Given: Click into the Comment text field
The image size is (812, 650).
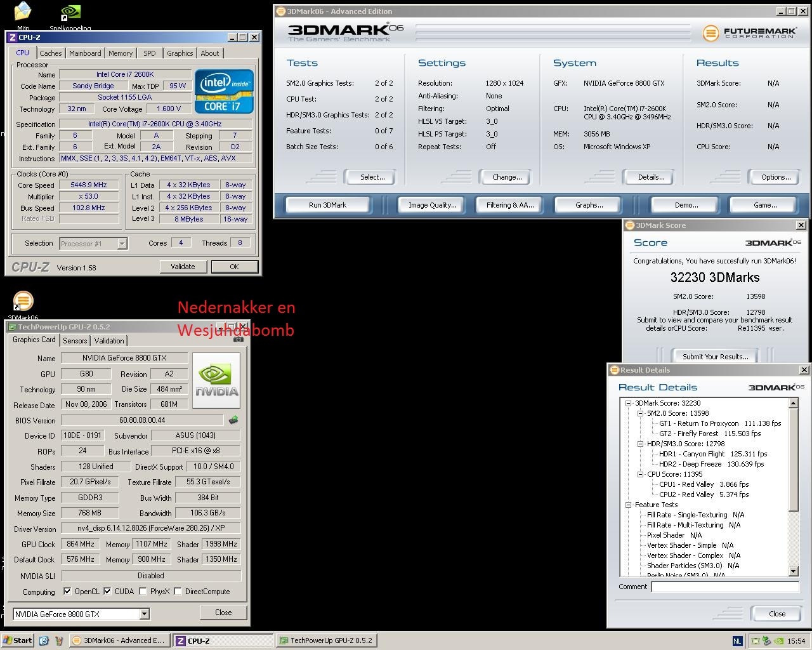Looking at the screenshot, I should [x=724, y=587].
